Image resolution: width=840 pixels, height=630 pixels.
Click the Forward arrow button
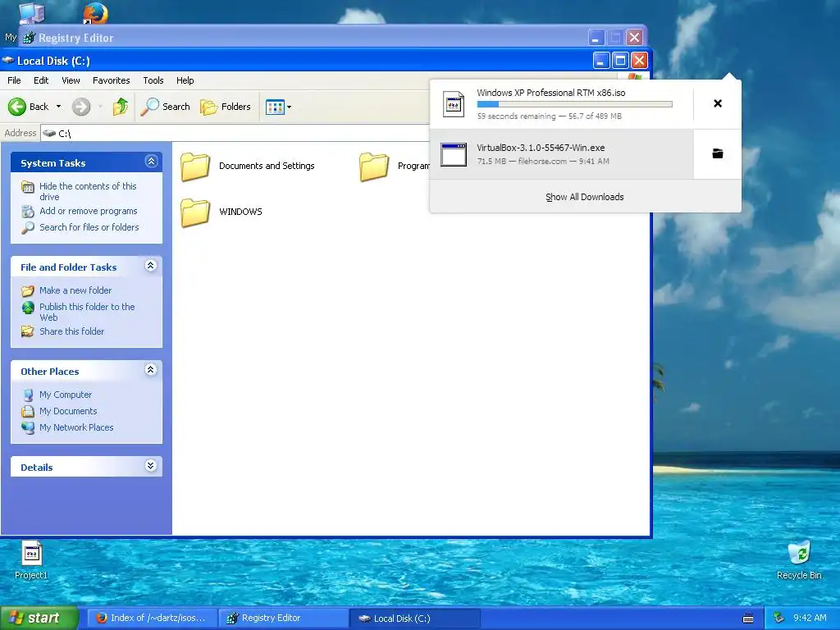coord(81,107)
